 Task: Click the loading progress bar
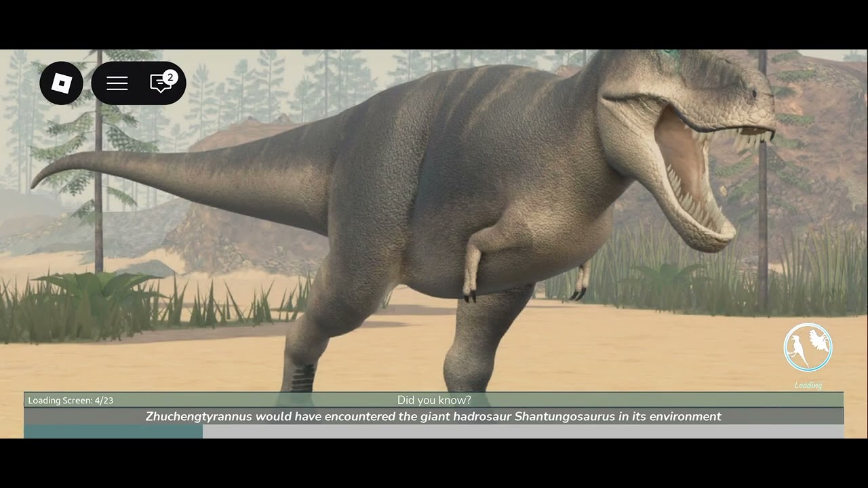point(434,431)
